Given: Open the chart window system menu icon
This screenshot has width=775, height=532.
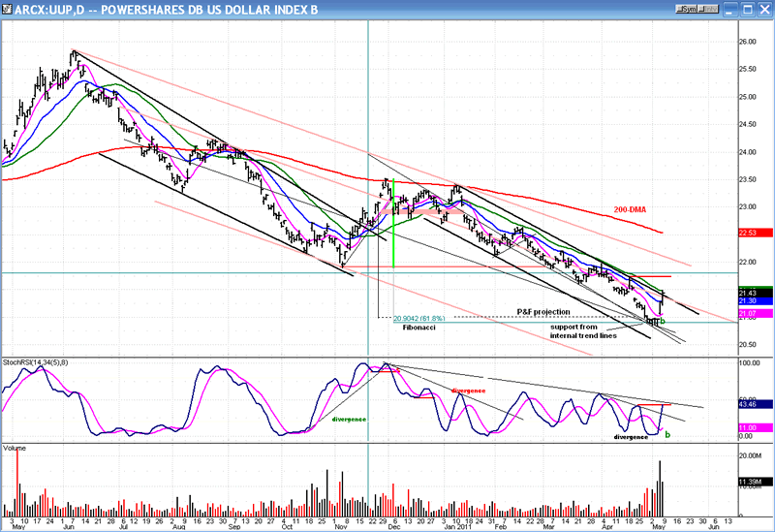Looking at the screenshot, I should [7, 9].
